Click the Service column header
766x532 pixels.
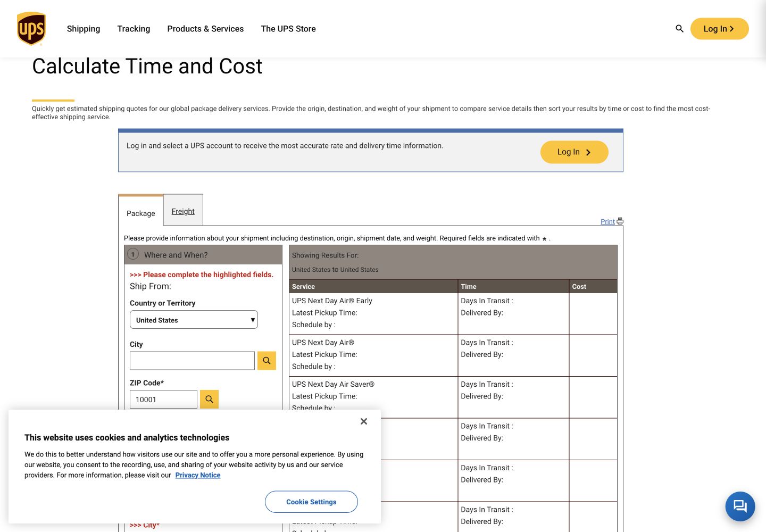click(373, 286)
